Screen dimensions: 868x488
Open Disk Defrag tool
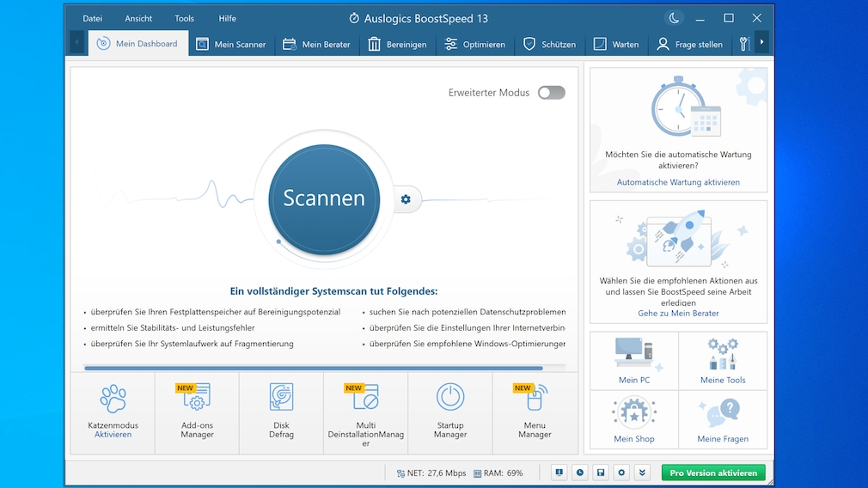281,411
